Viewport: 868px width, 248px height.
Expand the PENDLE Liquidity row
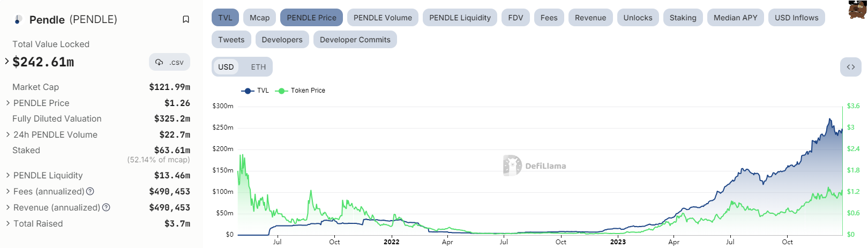pyautogui.click(x=8, y=175)
